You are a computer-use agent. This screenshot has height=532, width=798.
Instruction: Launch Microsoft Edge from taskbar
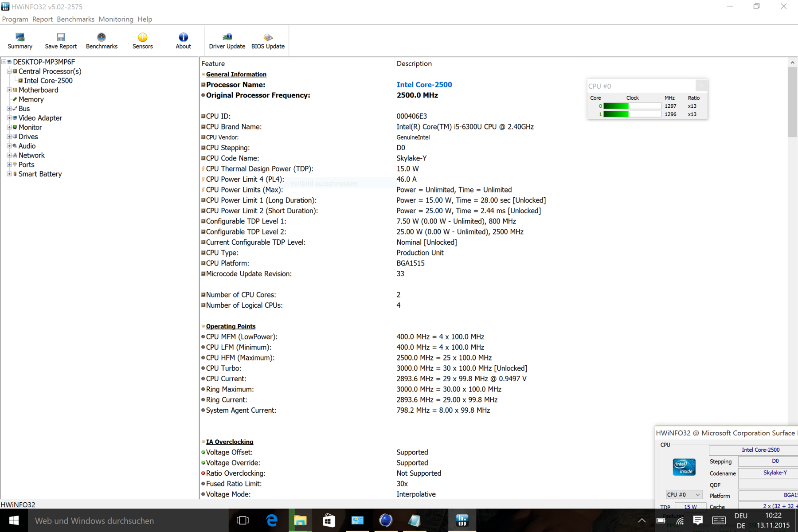(x=272, y=520)
